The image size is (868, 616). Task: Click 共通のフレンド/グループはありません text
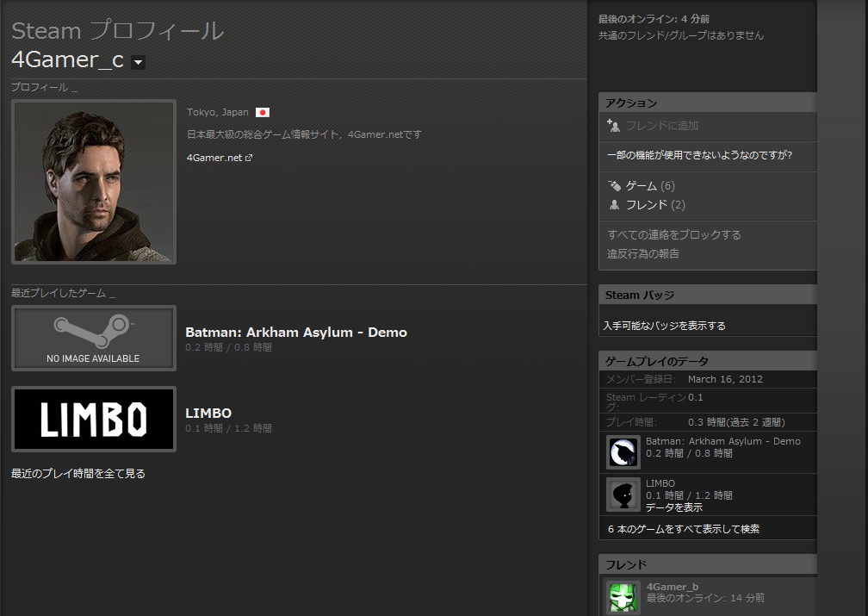[x=681, y=35]
